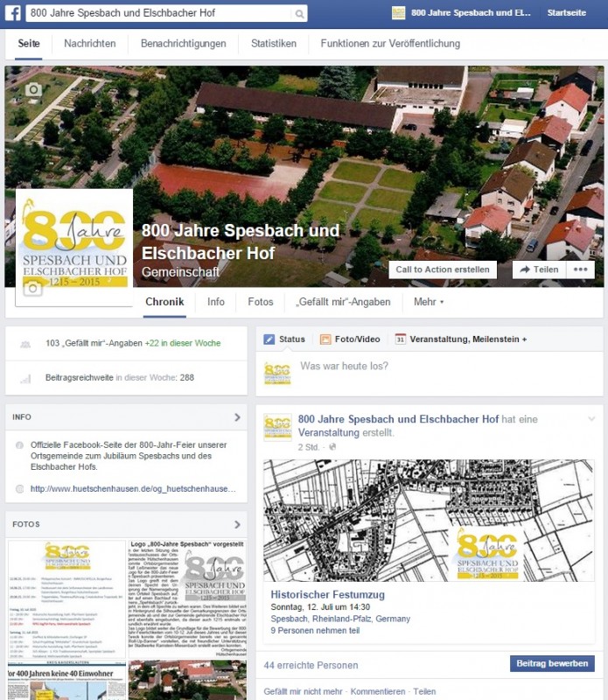The height and width of the screenshot is (700, 608).
Task: Select the Info tab
Action: [215, 302]
